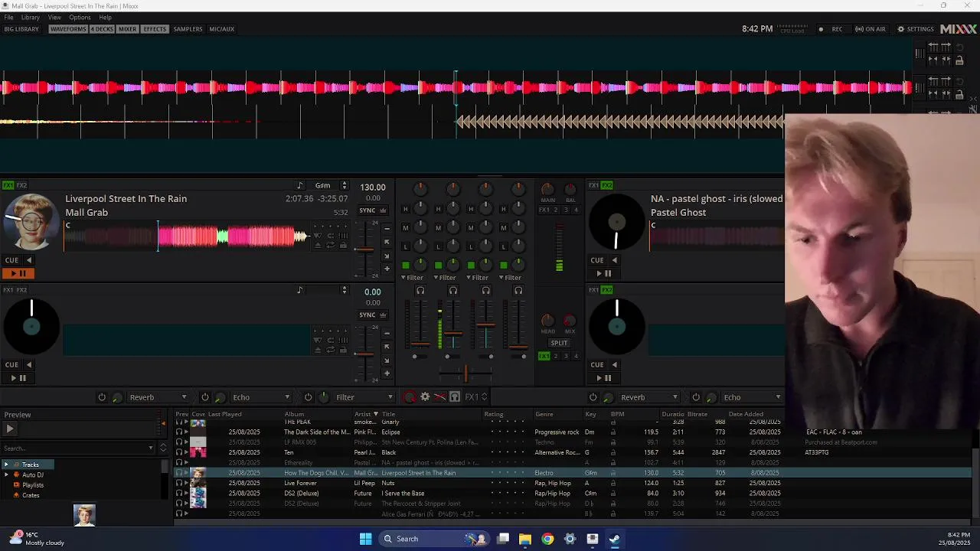Click the CUE button on Pastel Ghost deck
The width and height of the screenshot is (980, 551).
(x=597, y=260)
